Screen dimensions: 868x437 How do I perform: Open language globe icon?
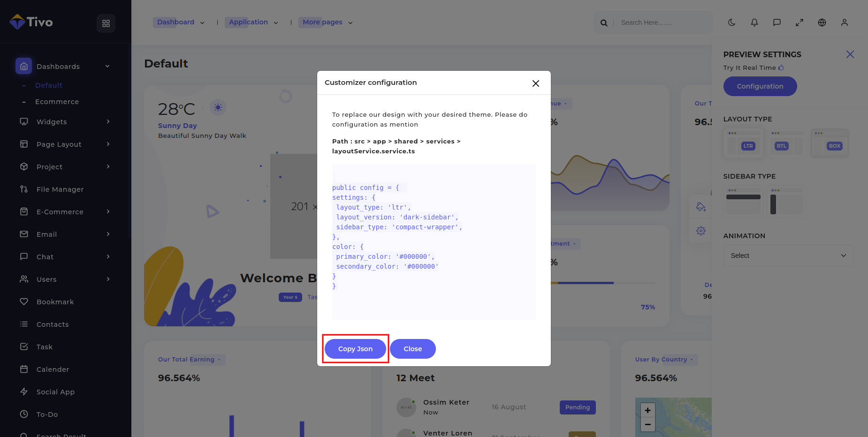(822, 23)
